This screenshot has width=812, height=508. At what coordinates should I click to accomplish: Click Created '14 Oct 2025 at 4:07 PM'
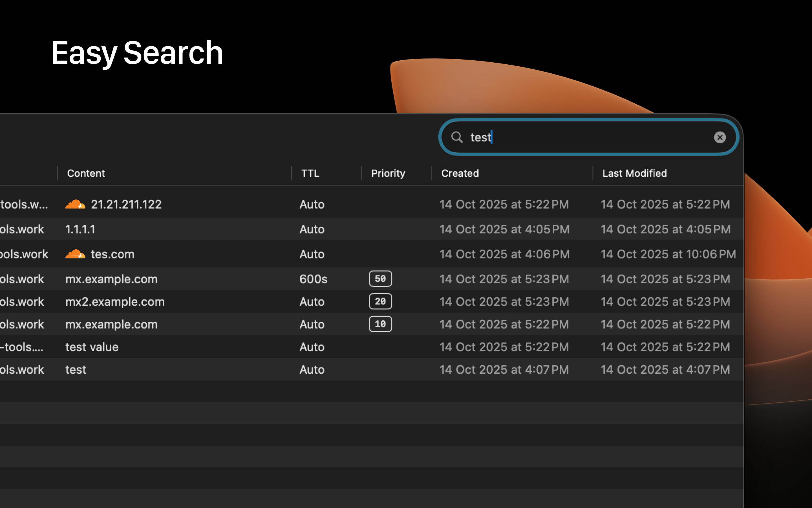click(504, 370)
